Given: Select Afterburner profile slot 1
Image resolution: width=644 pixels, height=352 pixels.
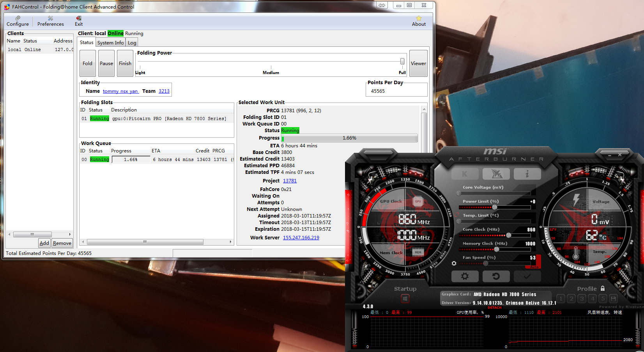Looking at the screenshot, I should 561,299.
